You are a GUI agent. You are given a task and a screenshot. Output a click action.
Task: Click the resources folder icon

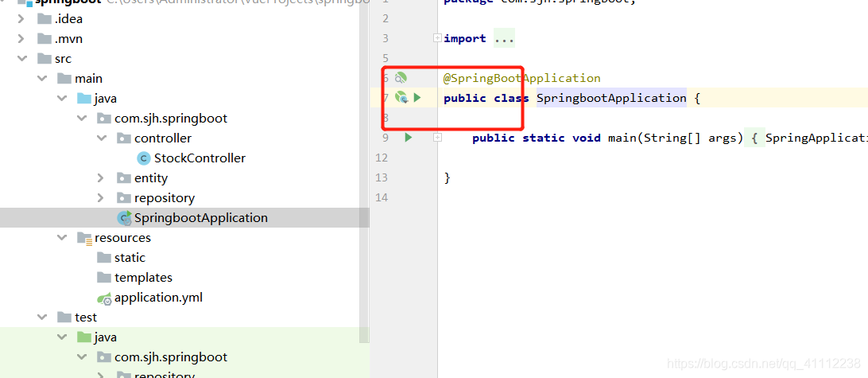pos(84,238)
